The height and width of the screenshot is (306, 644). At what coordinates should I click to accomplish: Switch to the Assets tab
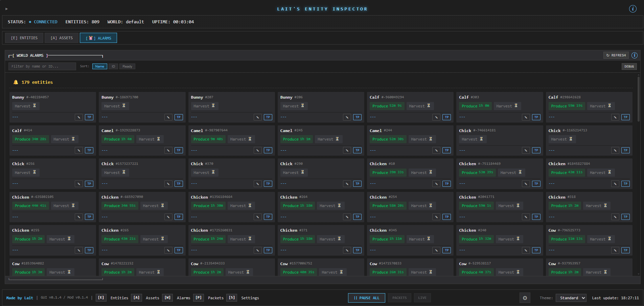pyautogui.click(x=62, y=38)
